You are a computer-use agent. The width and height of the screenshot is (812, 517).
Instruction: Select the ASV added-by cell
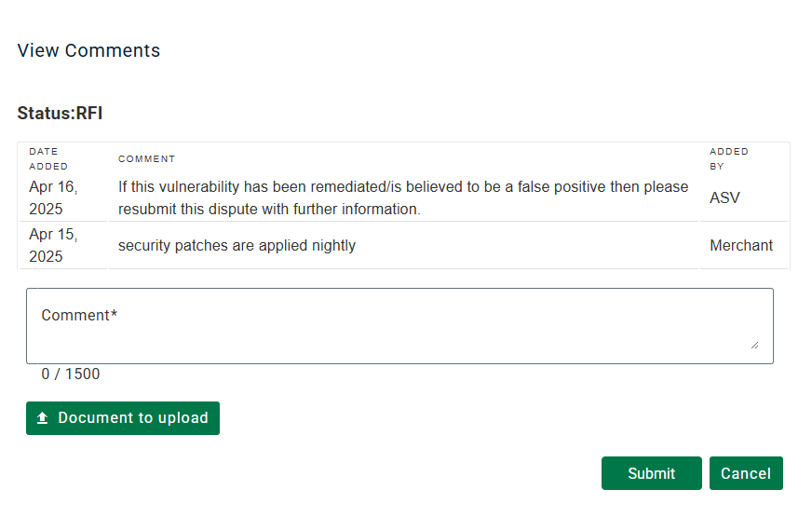pos(724,197)
